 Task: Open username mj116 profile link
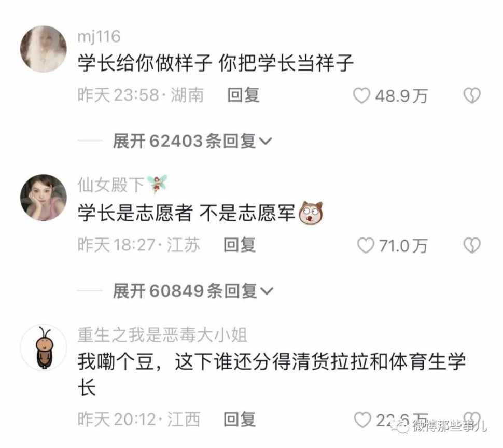click(99, 37)
